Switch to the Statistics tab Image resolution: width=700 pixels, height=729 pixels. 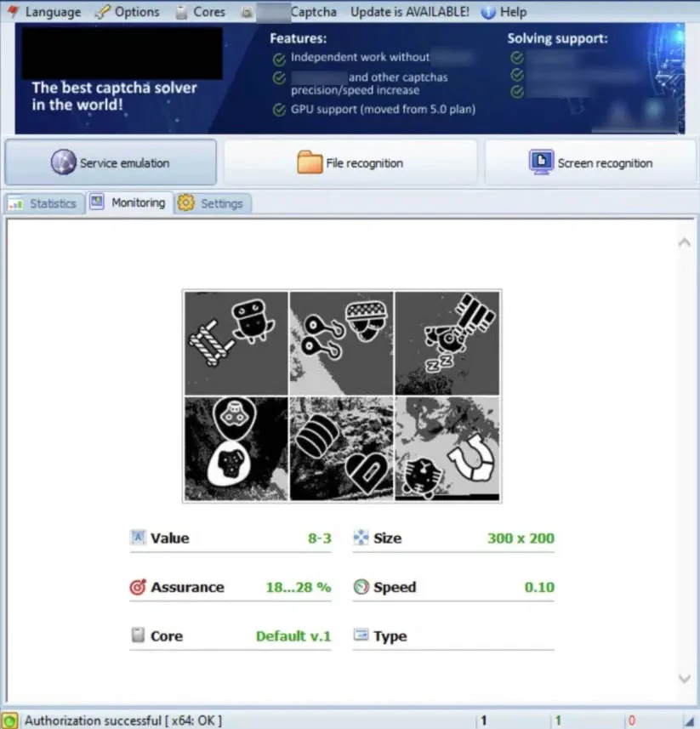coord(43,204)
